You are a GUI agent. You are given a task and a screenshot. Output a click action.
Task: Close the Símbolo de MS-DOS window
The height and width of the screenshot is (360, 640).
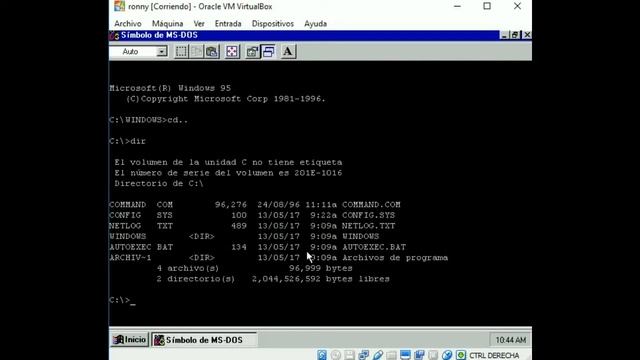click(x=527, y=35)
